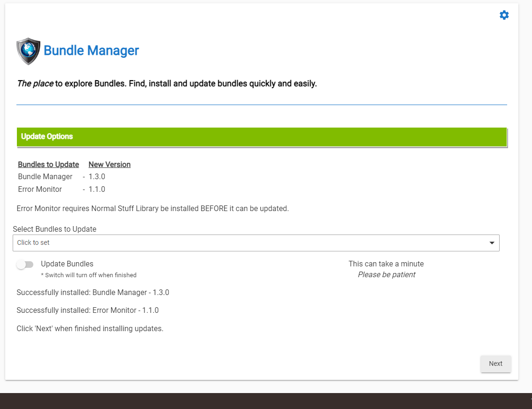Click the Next button
The width and height of the screenshot is (532, 409).
click(495, 364)
